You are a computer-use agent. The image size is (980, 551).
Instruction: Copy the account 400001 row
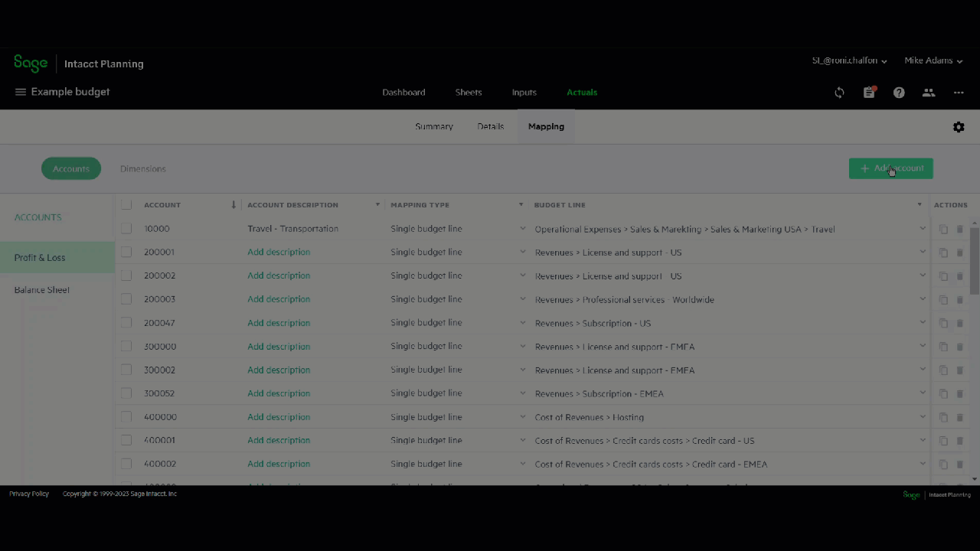click(x=943, y=441)
